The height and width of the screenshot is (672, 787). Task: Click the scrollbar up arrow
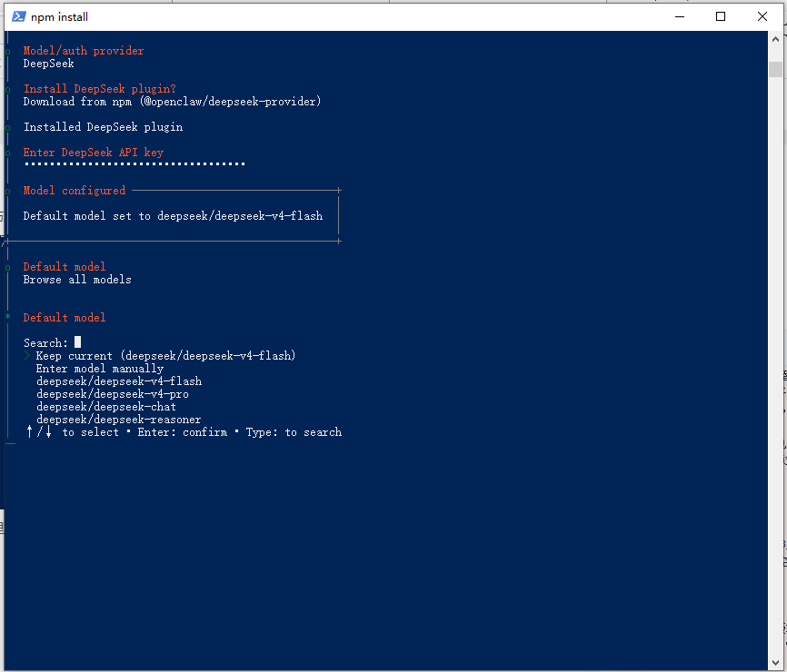pos(775,39)
